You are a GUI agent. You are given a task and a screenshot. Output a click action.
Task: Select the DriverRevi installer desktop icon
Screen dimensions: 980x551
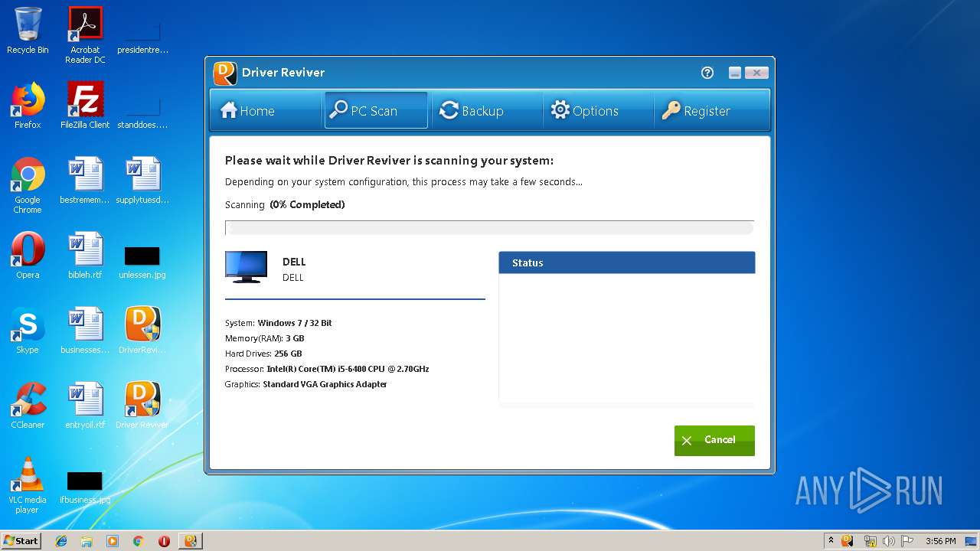point(142,331)
